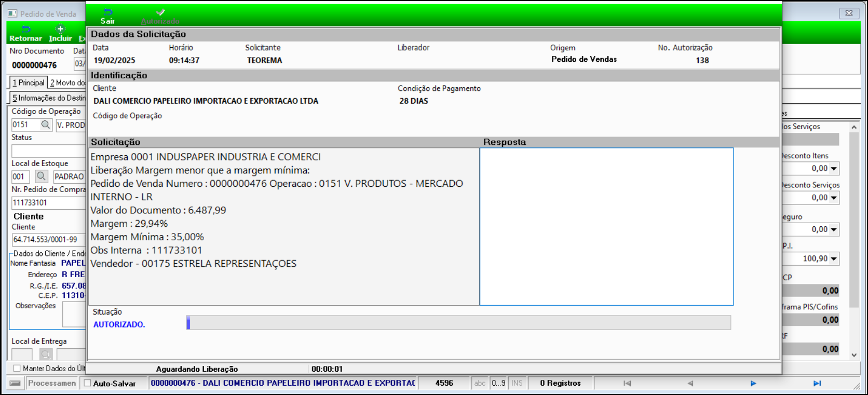Click inside the Resposta text box

(x=606, y=226)
